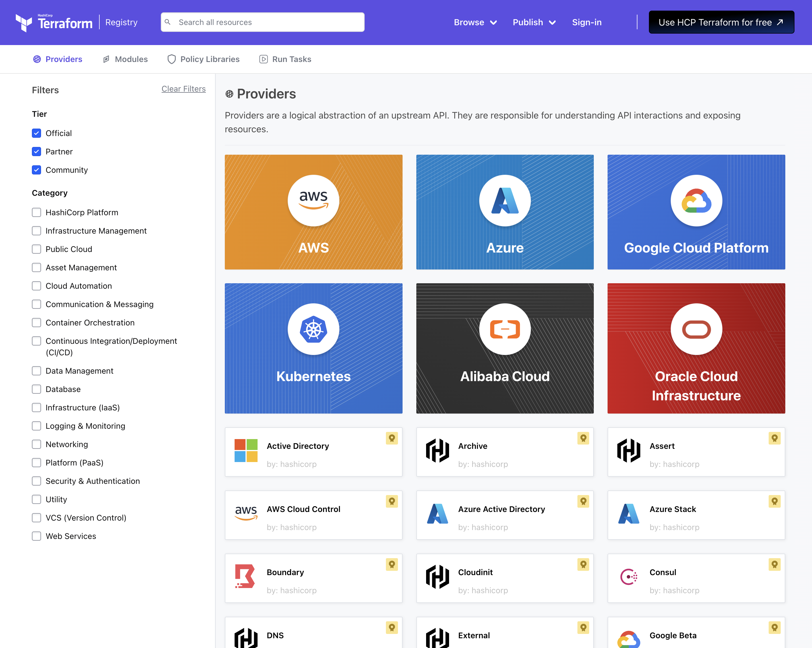Click the Google Cloud logo circle
The height and width of the screenshot is (648, 812).
[696, 200]
